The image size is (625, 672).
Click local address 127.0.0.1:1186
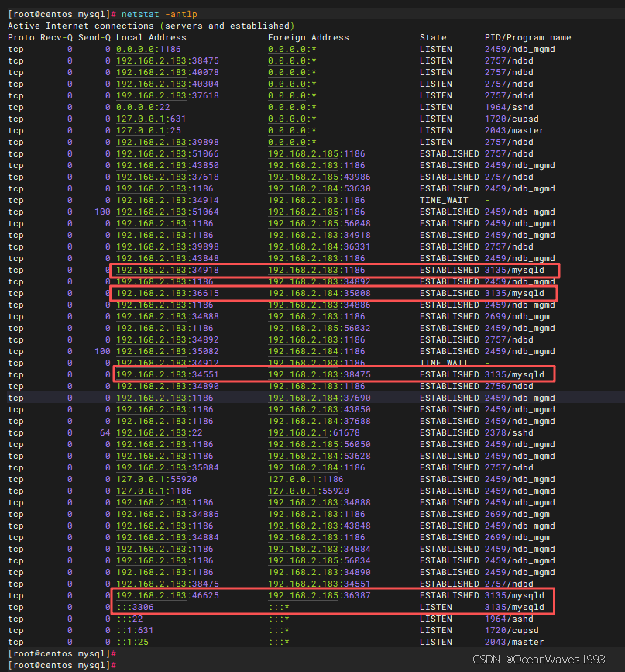point(154,491)
